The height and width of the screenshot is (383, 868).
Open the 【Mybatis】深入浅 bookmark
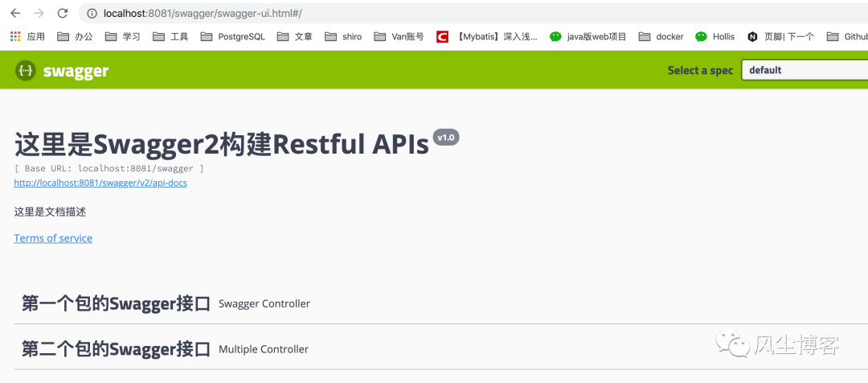(x=486, y=36)
